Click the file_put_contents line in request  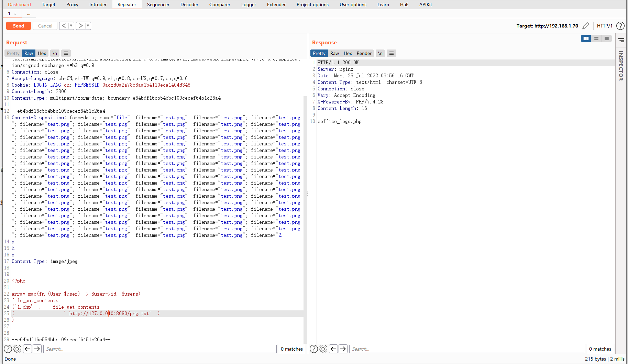(35, 300)
